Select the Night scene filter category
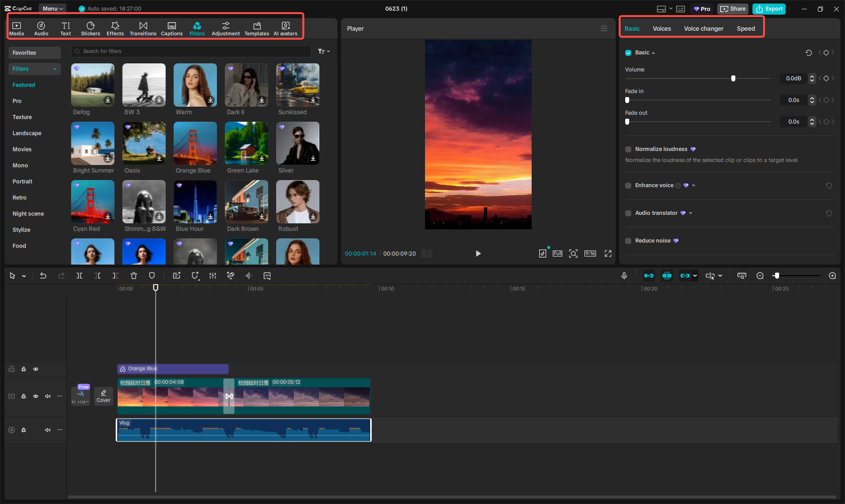The image size is (845, 504). point(28,213)
